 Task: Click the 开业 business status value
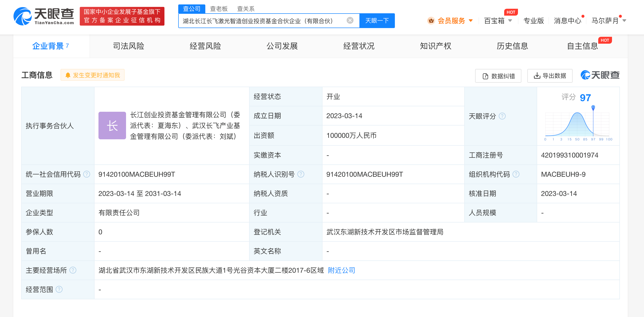(333, 96)
